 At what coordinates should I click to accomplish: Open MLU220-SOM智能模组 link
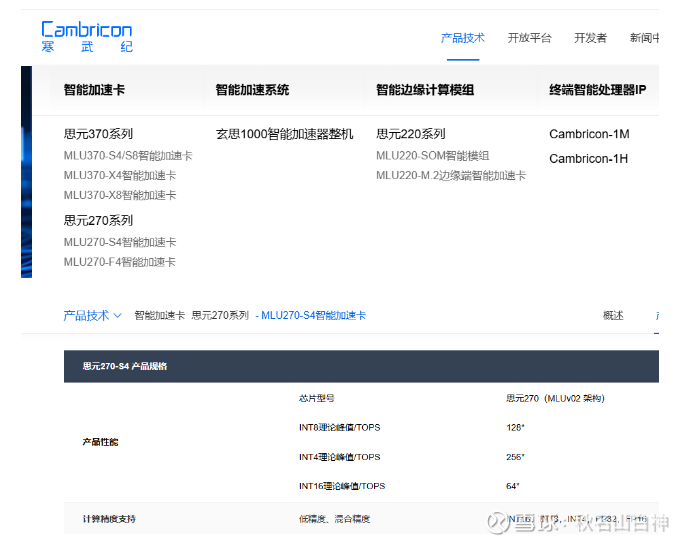[x=433, y=156]
